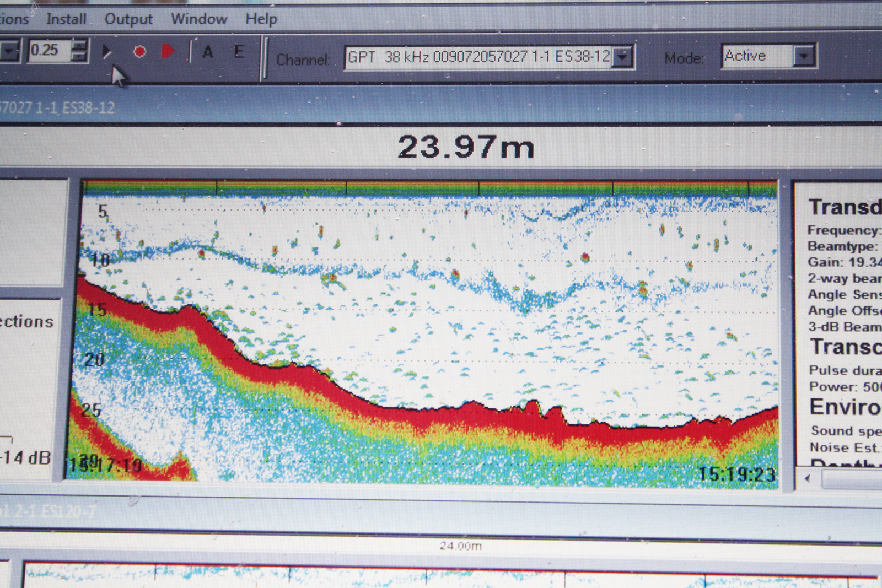Click the 'A' toolbar icon

pyautogui.click(x=208, y=52)
